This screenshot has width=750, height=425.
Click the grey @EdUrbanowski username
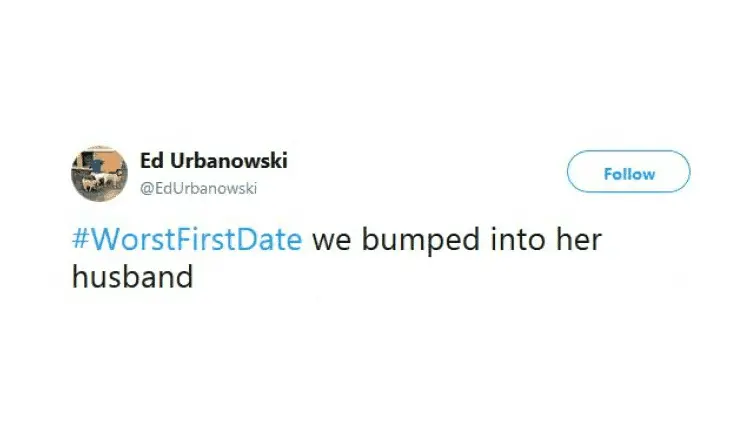point(200,187)
